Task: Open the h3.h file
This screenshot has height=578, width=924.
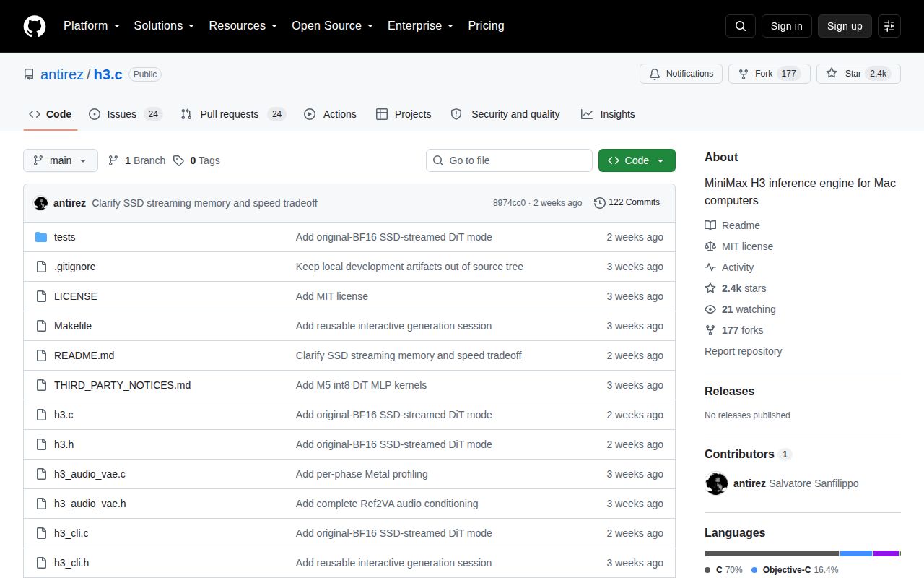Action: [64, 444]
